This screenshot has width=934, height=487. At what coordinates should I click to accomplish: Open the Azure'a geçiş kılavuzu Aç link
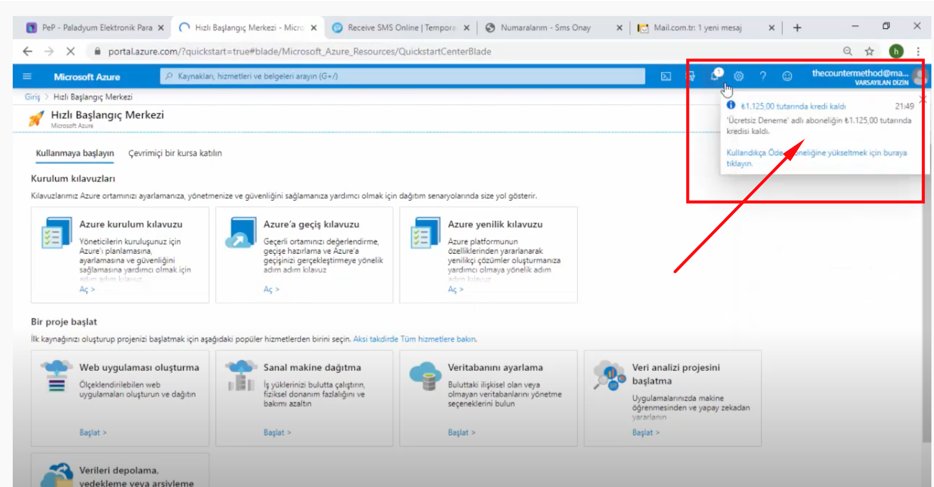[272, 289]
